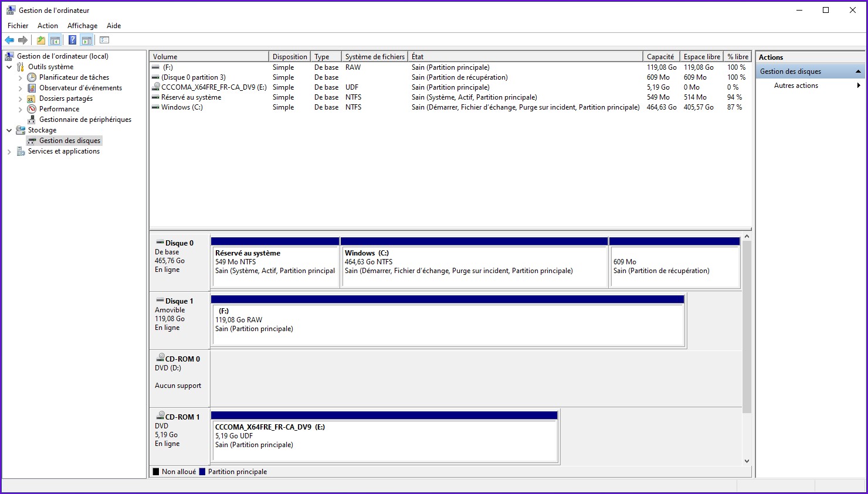868x494 pixels.
Task: Click the blue Back arrow in toolbar
Action: pos(9,40)
